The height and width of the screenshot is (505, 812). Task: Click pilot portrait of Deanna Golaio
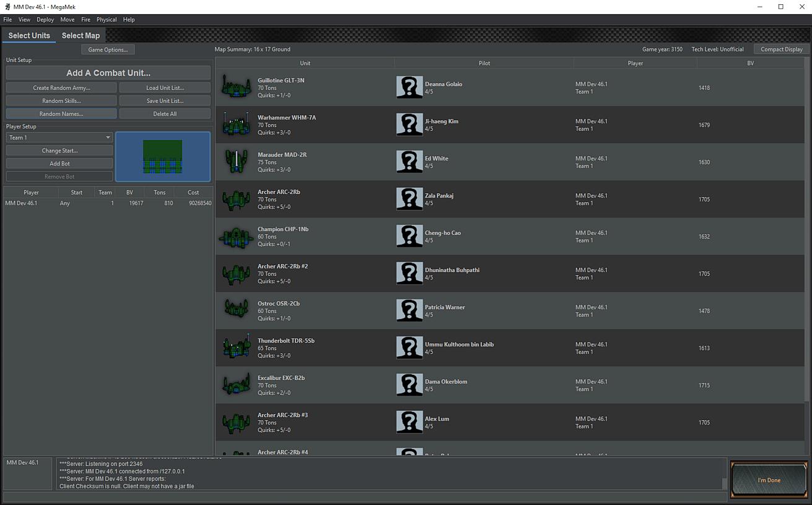(409, 87)
